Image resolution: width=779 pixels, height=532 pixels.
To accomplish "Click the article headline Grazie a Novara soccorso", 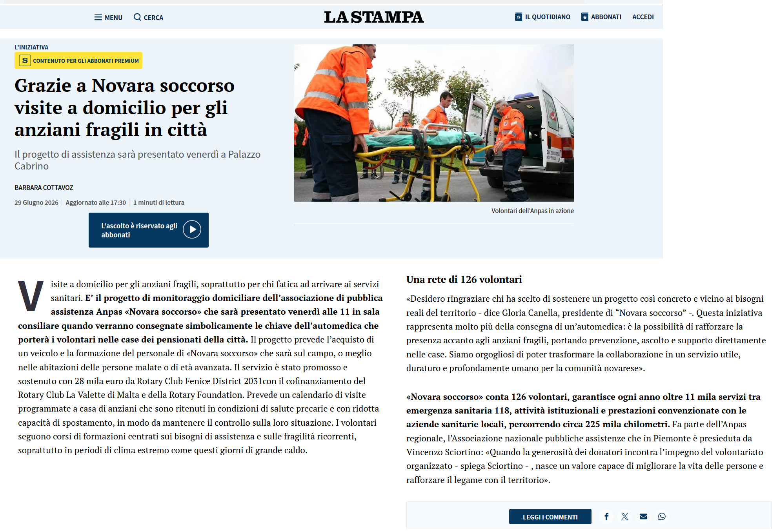I will [125, 107].
